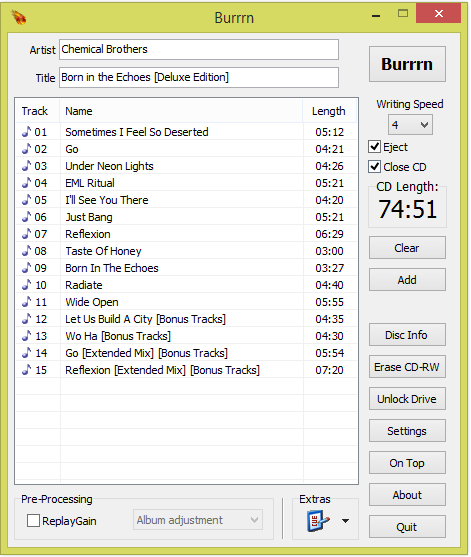Click the note icon for track 13
Image resolution: width=471 pixels, height=557 pixels.
(x=26, y=336)
